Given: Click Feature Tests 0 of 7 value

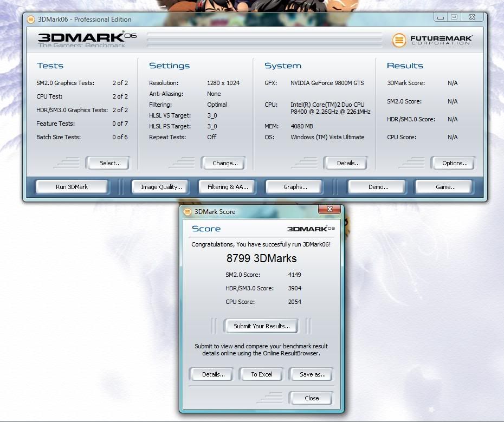Looking at the screenshot, I should (x=120, y=124).
